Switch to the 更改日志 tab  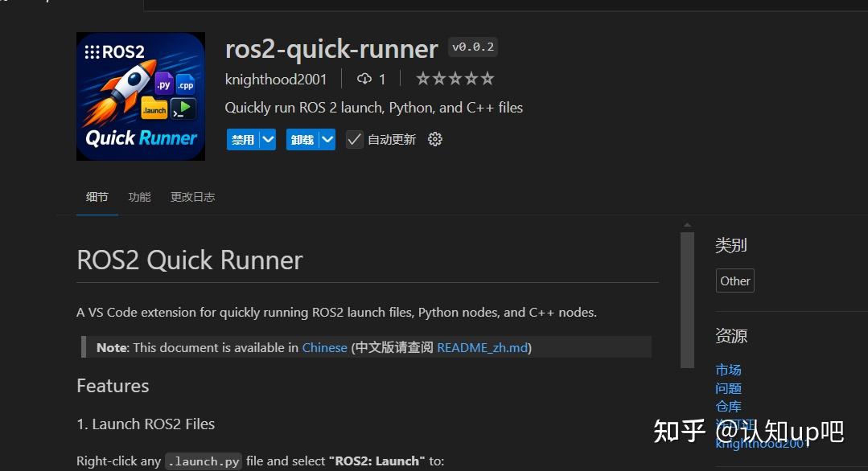[x=192, y=197]
